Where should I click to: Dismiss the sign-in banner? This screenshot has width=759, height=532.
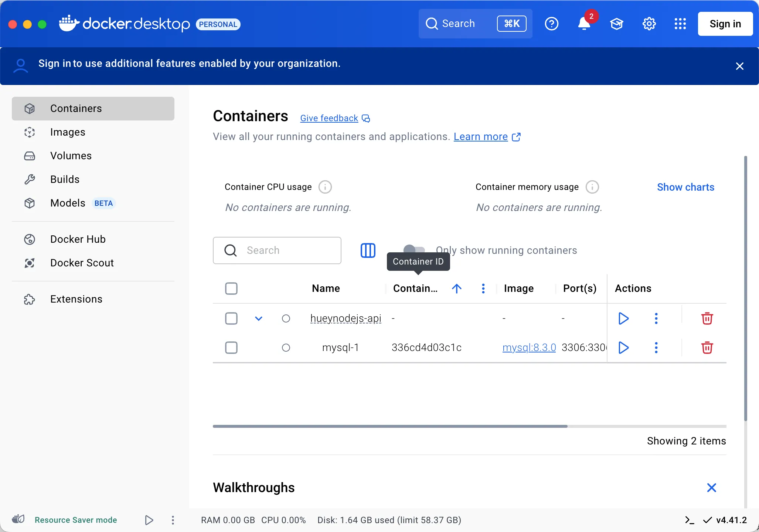pyautogui.click(x=740, y=66)
